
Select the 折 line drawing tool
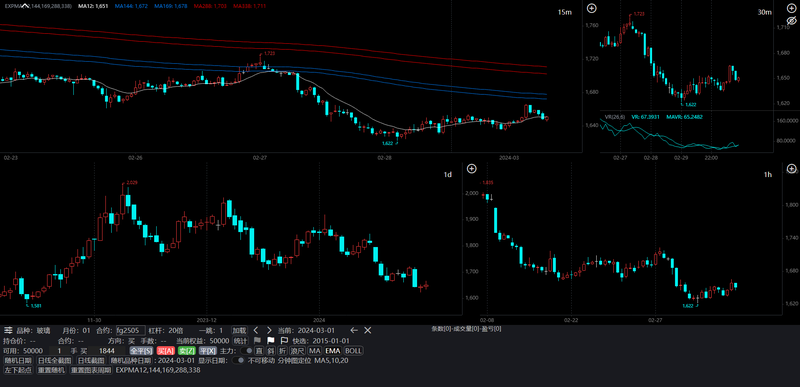pyautogui.click(x=282, y=351)
